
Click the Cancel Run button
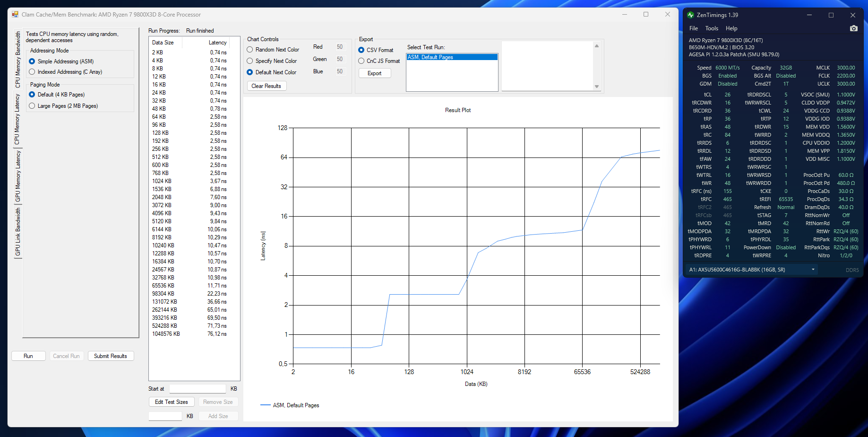pyautogui.click(x=66, y=356)
